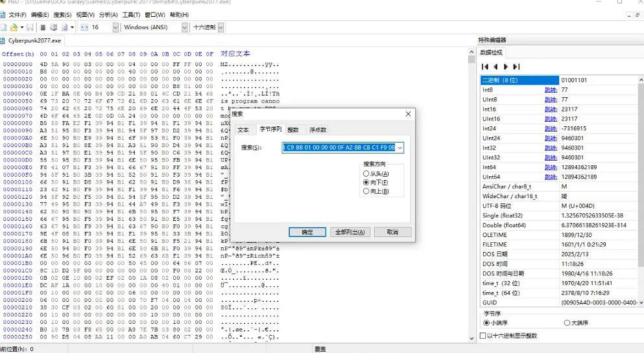
Task: Click data inspector scrollbar down arrow
Action: coord(641,302)
